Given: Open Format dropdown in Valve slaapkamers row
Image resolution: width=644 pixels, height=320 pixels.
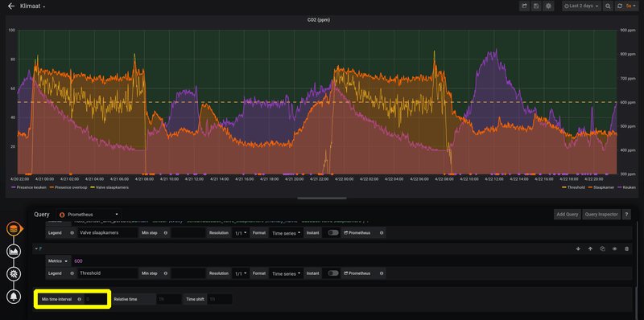Looking at the screenshot, I should pyautogui.click(x=286, y=232).
